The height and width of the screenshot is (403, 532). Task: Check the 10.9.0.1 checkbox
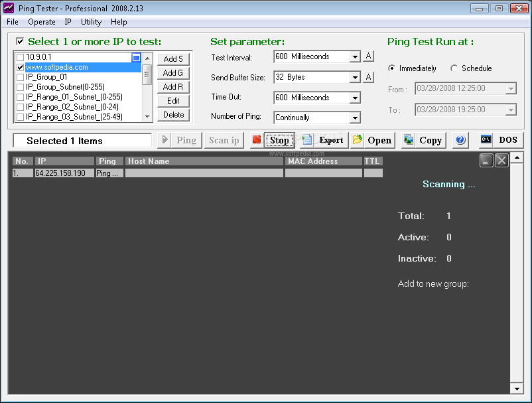coord(21,57)
